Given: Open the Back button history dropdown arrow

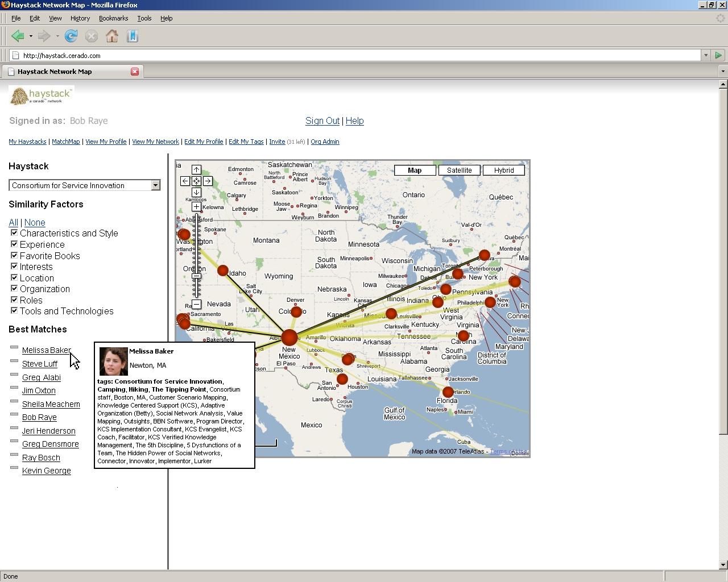Looking at the screenshot, I should click(31, 36).
